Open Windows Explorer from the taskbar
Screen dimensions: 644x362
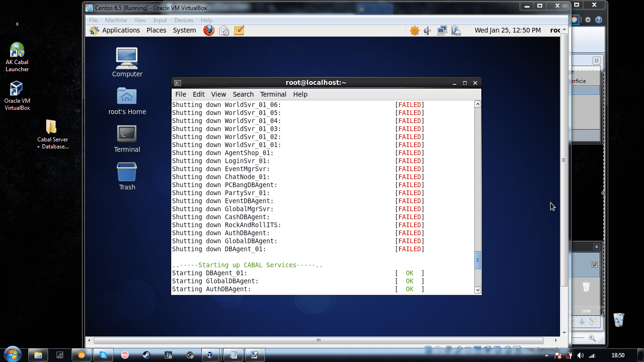[x=38, y=355]
